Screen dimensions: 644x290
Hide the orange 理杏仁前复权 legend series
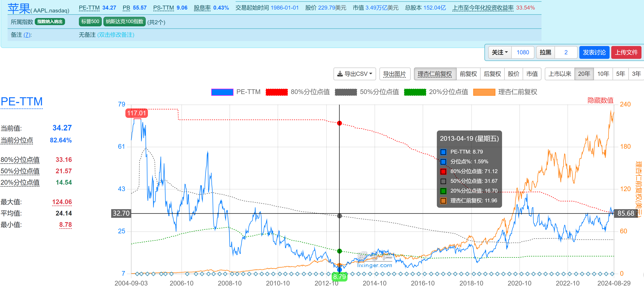point(484,92)
